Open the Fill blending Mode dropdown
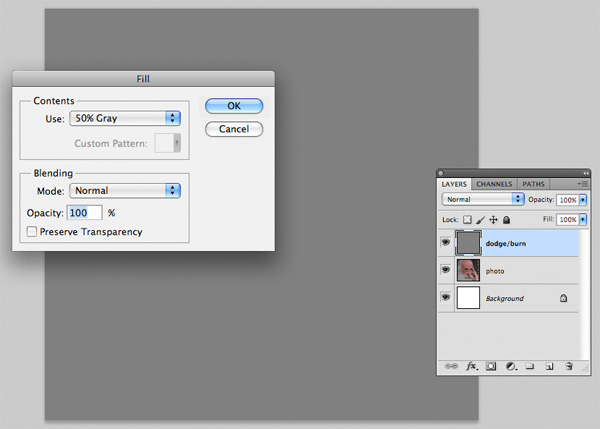The width and height of the screenshot is (600, 429). click(125, 191)
